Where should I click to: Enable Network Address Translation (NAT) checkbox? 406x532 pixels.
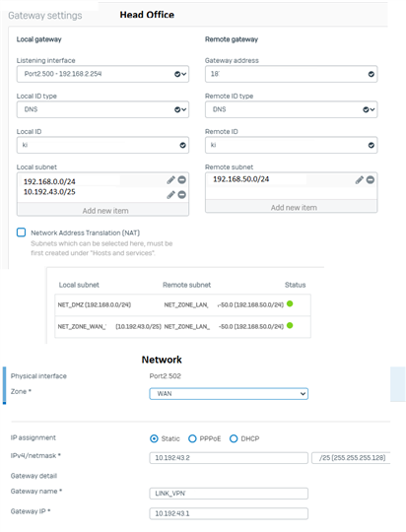coord(21,233)
